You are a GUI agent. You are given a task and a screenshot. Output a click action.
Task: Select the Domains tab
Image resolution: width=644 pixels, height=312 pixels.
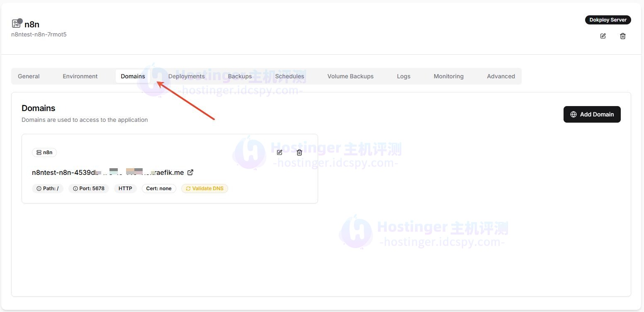coord(133,76)
